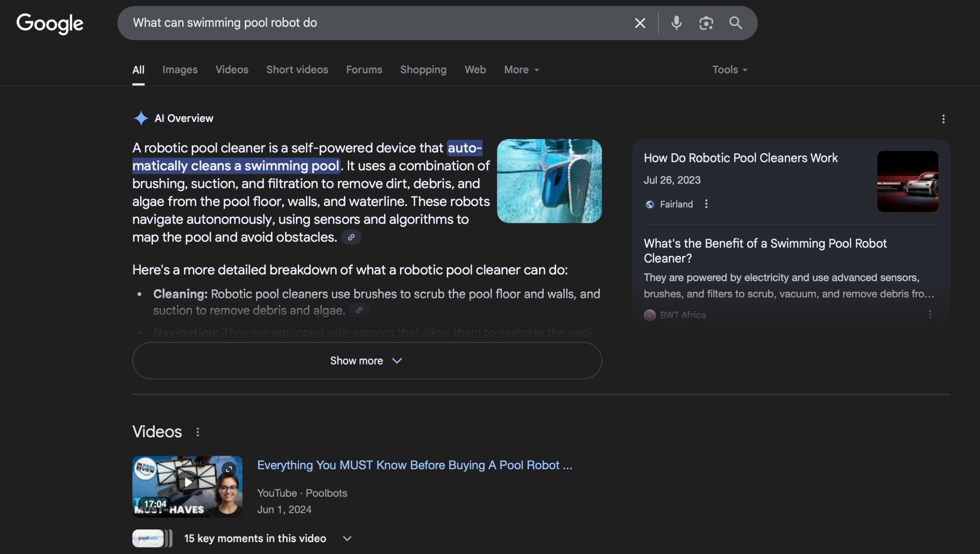Open the Short videos tab
Viewport: 980px width, 554px height.
pos(297,70)
